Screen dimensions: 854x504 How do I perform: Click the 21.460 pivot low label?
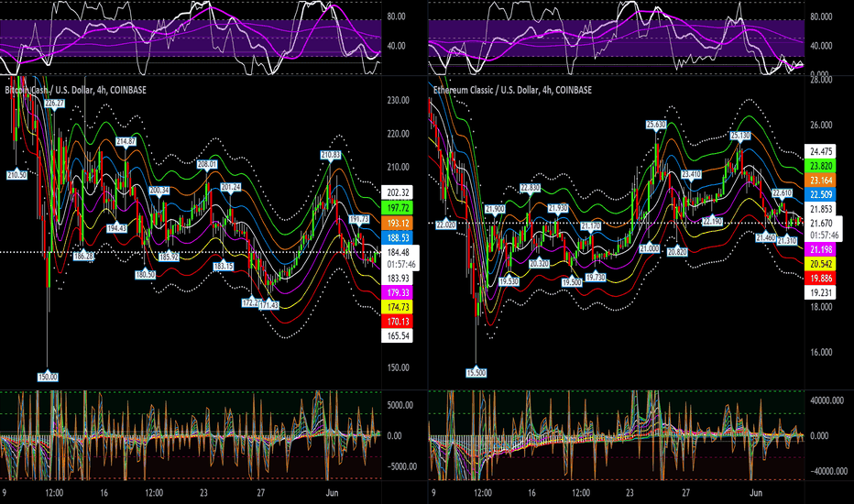click(x=766, y=237)
